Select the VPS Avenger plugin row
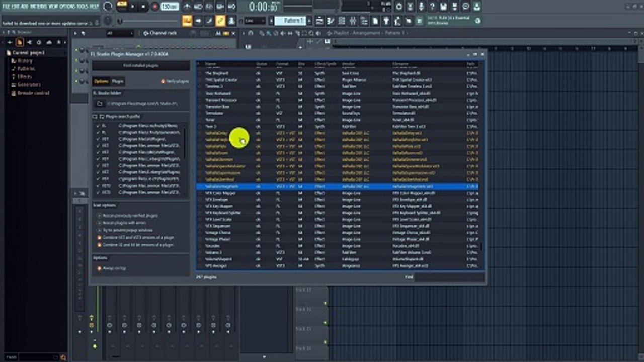Image resolution: width=644 pixels, height=362 pixels. click(337, 265)
